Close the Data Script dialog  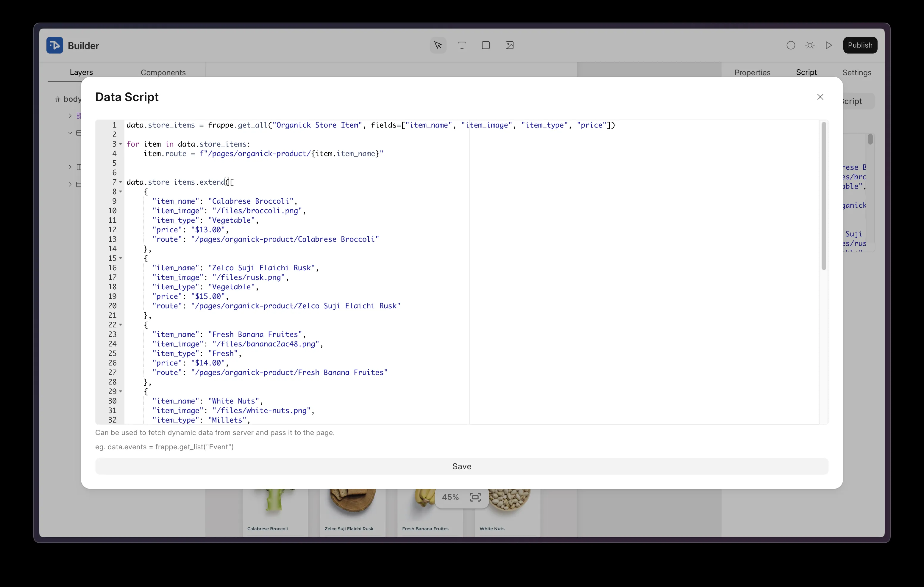[x=820, y=97]
